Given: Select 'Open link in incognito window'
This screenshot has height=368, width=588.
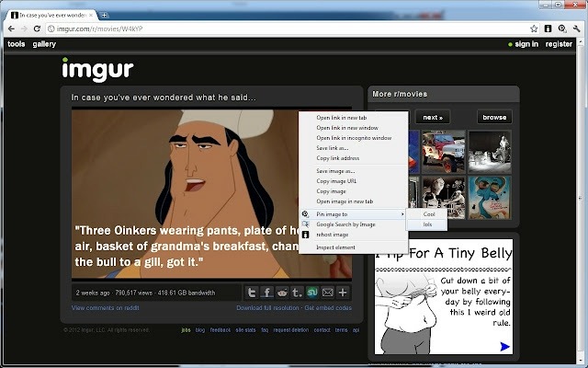Looking at the screenshot, I should [353, 138].
